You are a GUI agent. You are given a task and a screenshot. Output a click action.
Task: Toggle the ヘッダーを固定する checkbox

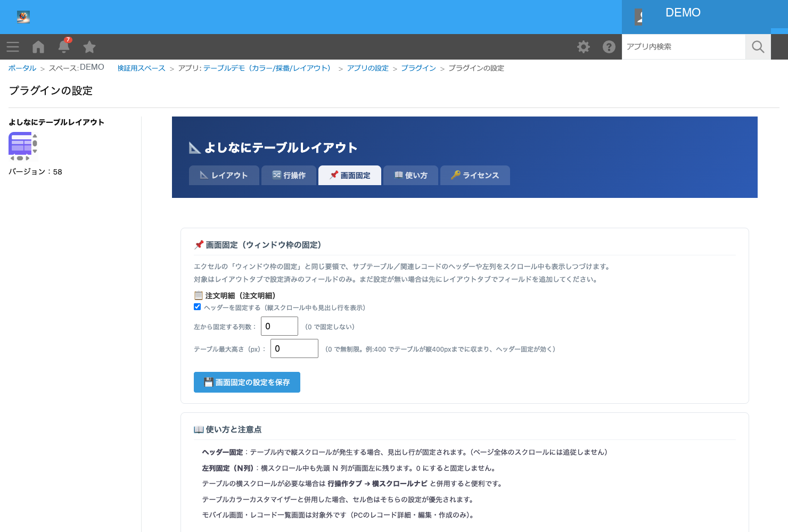pos(198,307)
